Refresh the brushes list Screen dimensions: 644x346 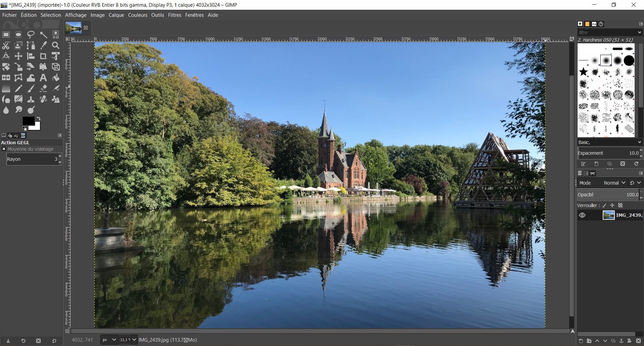coord(636,164)
